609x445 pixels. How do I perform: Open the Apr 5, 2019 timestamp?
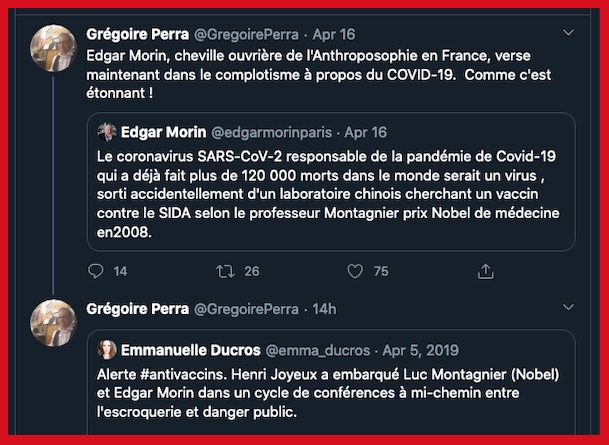(x=420, y=350)
